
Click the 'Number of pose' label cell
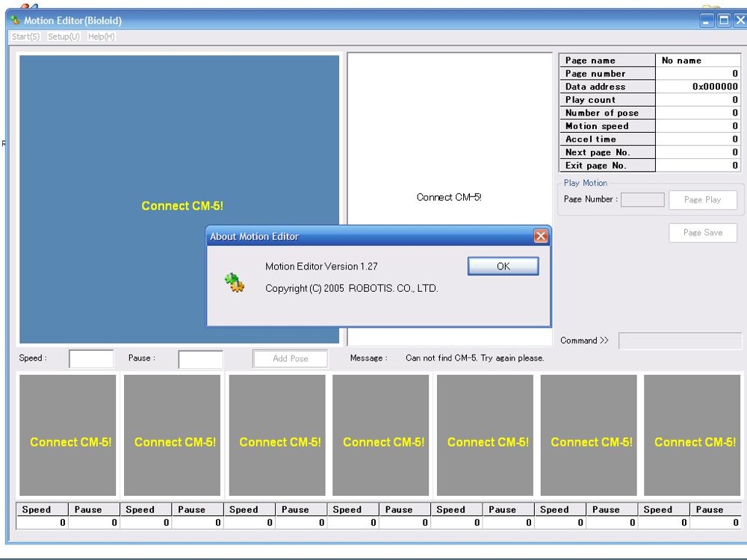point(607,113)
